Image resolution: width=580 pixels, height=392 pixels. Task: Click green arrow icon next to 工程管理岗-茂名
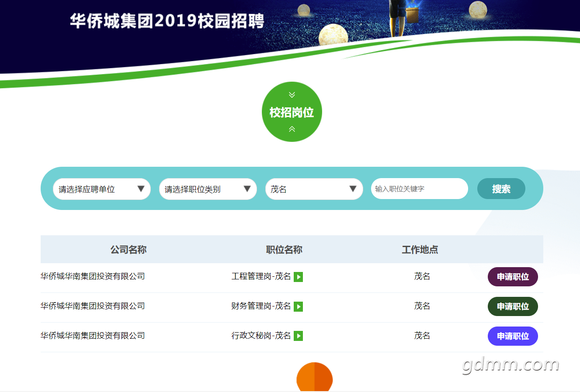(298, 277)
